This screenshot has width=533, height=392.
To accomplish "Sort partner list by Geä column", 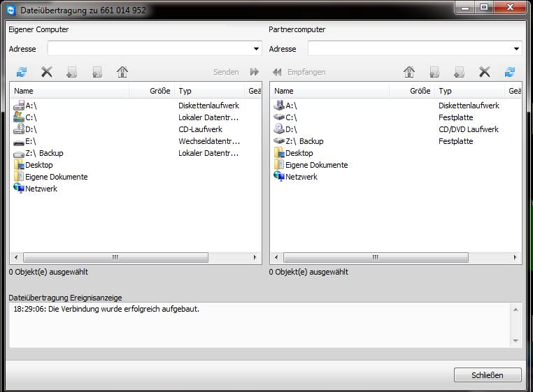I will 513,91.
